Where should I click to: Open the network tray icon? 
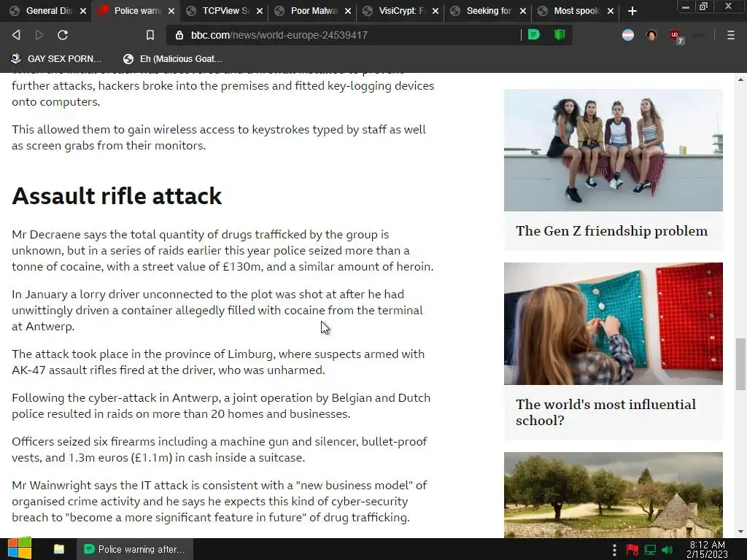point(650,550)
